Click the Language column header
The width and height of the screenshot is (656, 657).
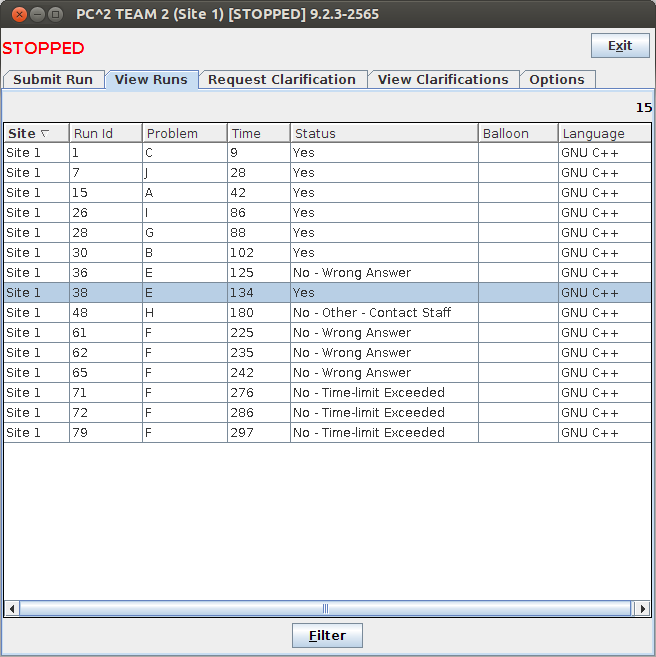(x=604, y=133)
